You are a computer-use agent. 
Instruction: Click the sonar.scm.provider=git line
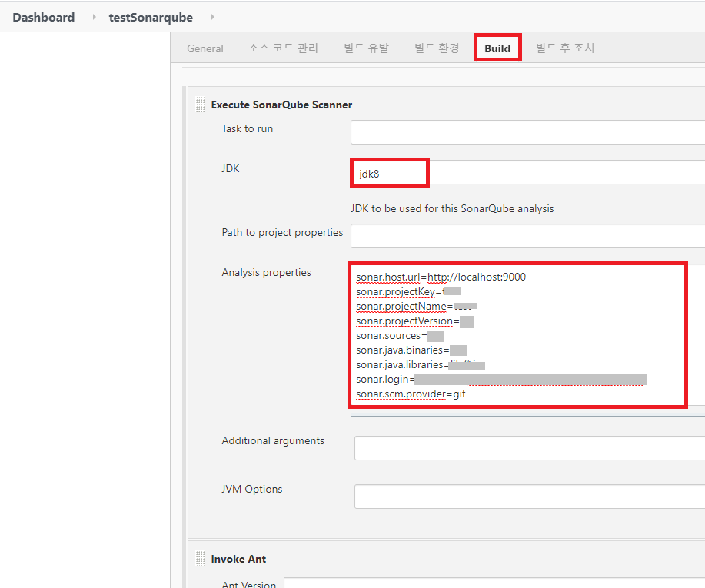411,394
